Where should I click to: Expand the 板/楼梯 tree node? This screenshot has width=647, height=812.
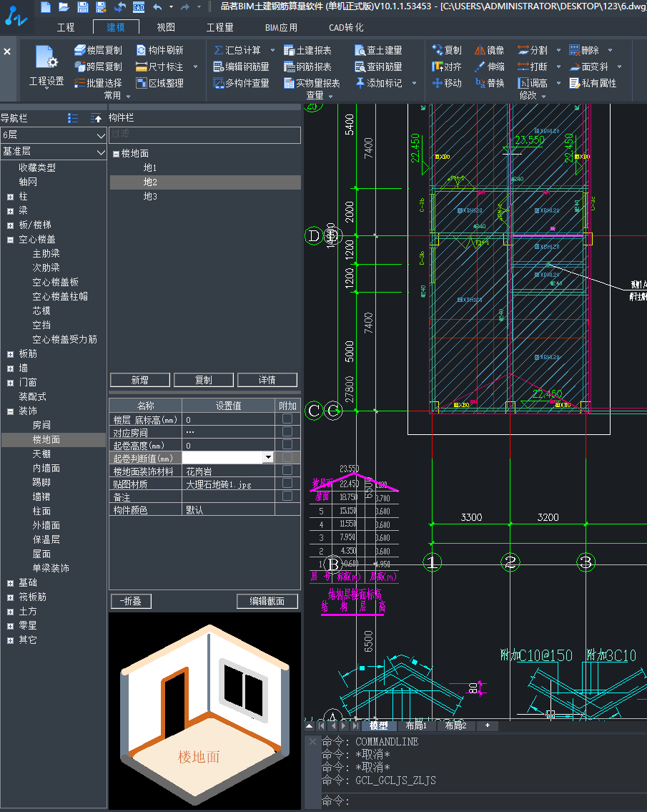pos(10,225)
